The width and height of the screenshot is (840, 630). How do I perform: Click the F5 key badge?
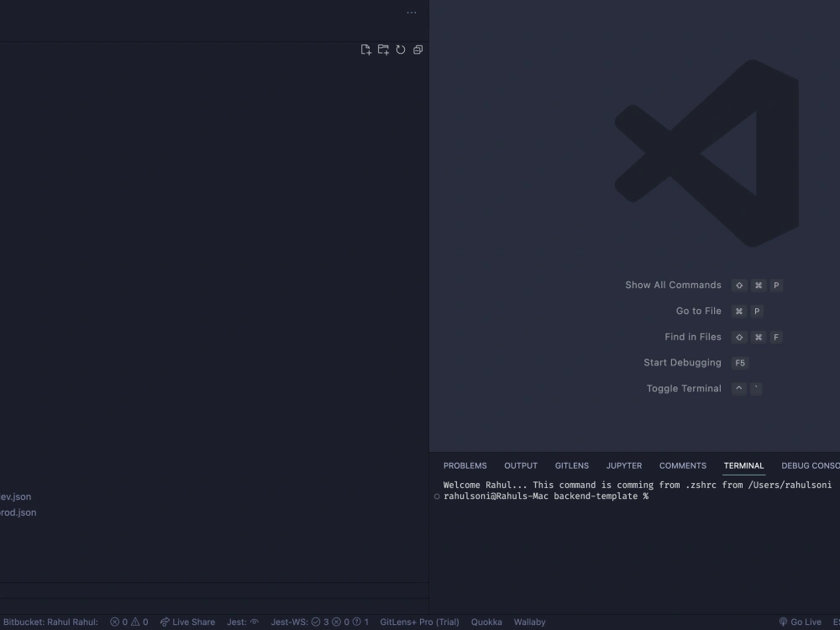740,363
